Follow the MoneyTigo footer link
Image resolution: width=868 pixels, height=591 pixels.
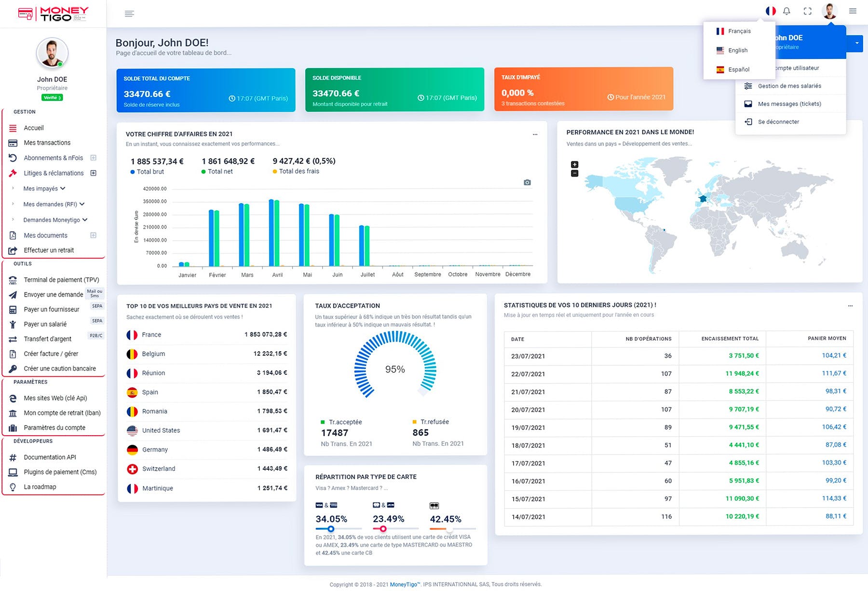click(x=405, y=584)
